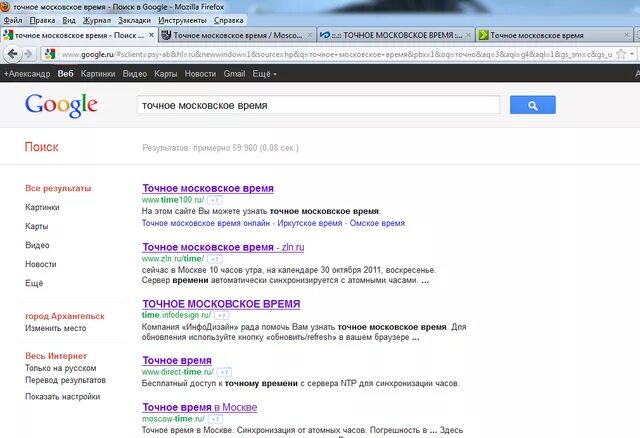Click Веб in the black Google bar

[65, 74]
